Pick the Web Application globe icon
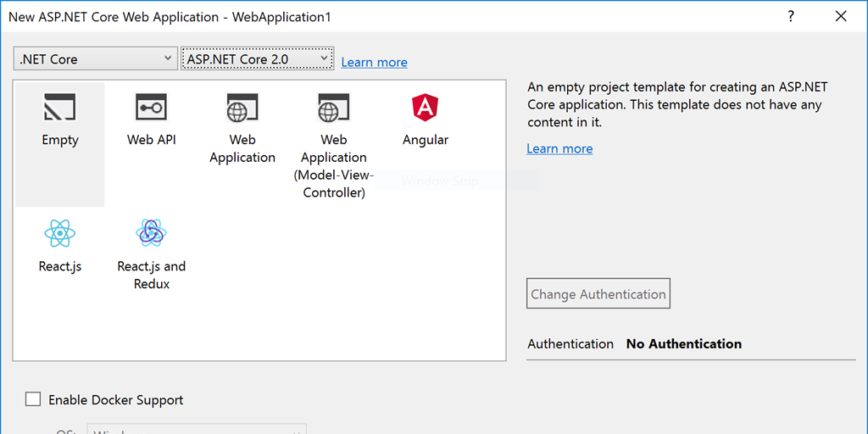This screenshot has height=434, width=868. 242,108
